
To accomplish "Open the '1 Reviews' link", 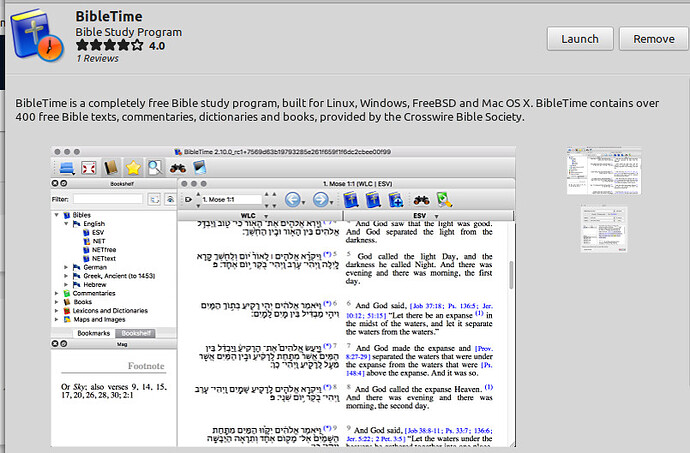I will (x=97, y=59).
